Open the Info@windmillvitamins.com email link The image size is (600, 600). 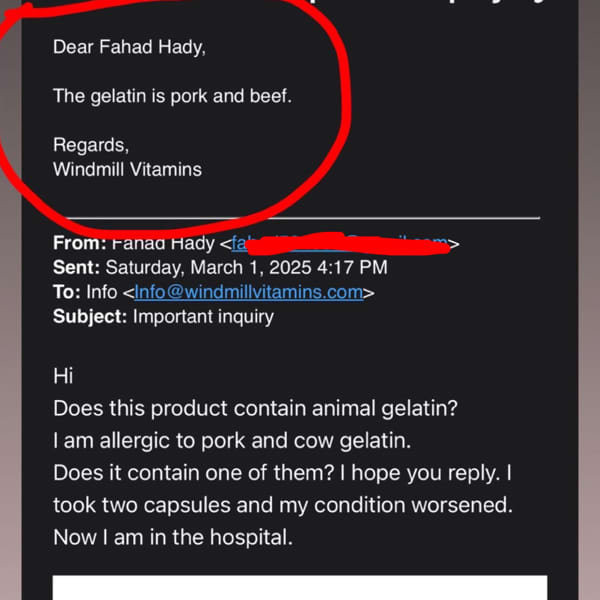(249, 292)
